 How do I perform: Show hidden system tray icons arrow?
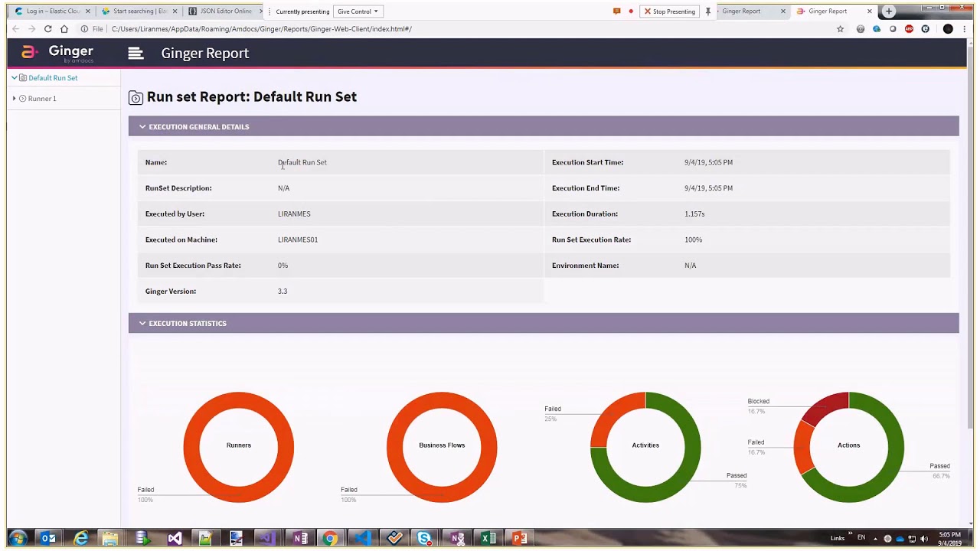click(x=876, y=539)
